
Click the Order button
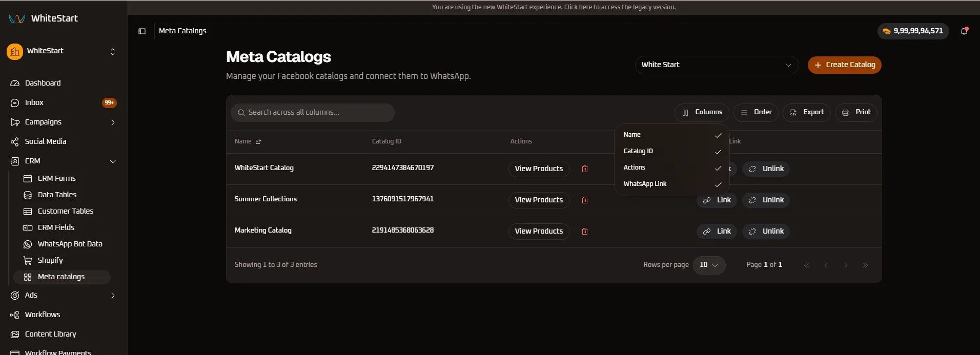point(756,113)
